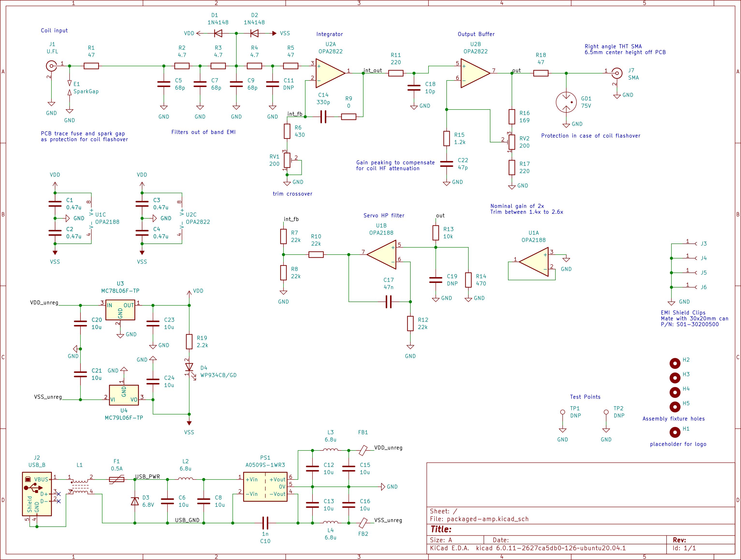Click the Title field in title block
Screen dimensions: 741x560
(x=441, y=529)
